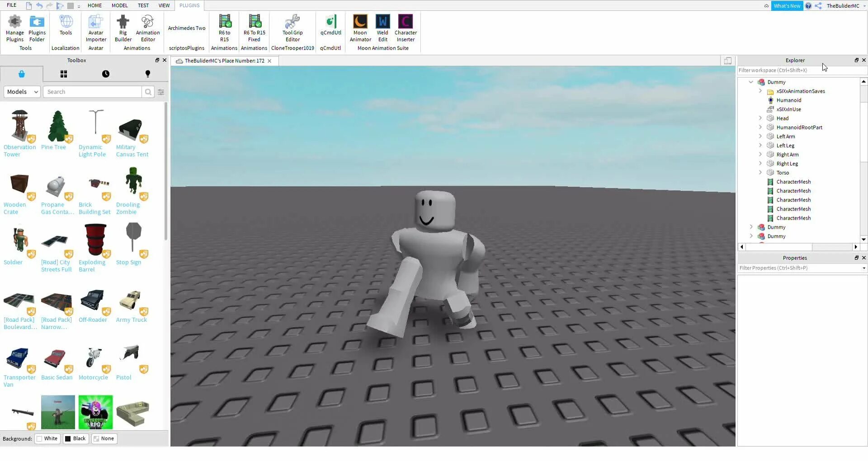
Task: Open the Marketplace tab in Toolbox
Action: [22, 74]
